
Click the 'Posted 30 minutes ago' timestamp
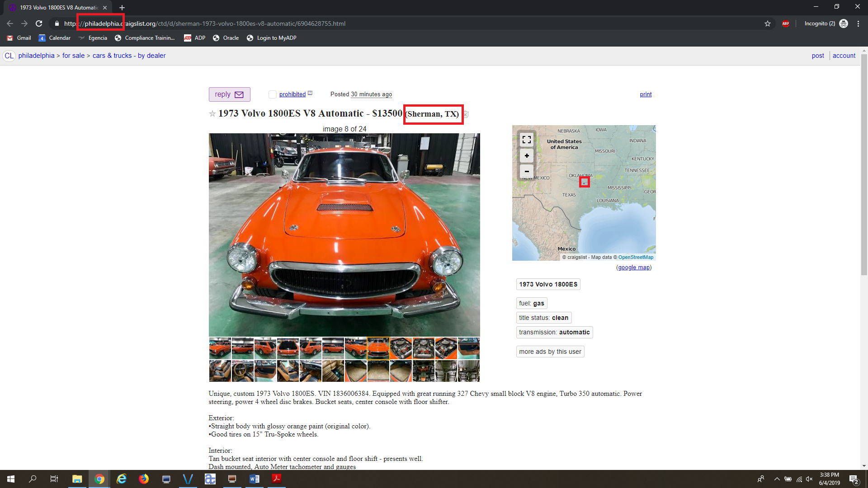click(361, 94)
